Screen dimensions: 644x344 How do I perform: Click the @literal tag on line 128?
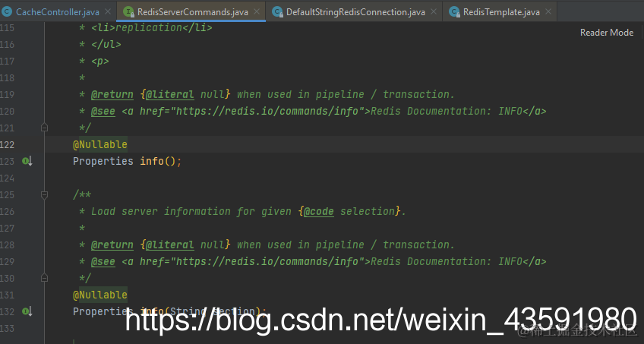pos(169,245)
